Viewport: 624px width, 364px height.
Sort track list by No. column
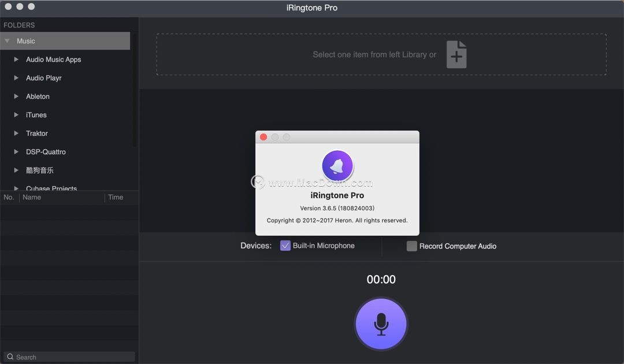pos(9,198)
